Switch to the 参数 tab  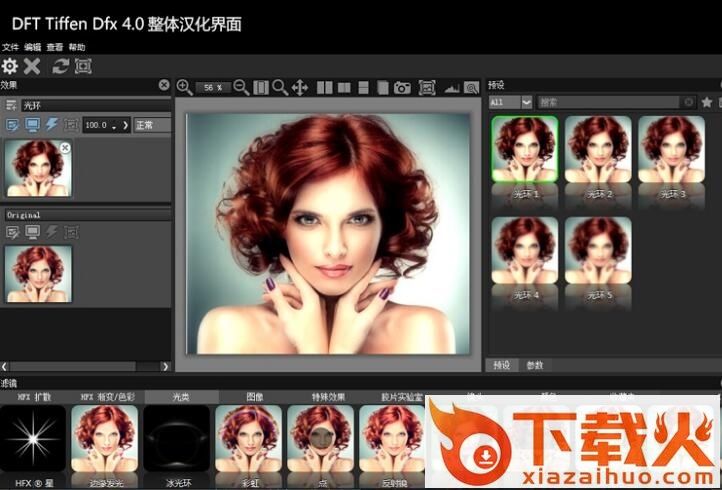coord(535,365)
